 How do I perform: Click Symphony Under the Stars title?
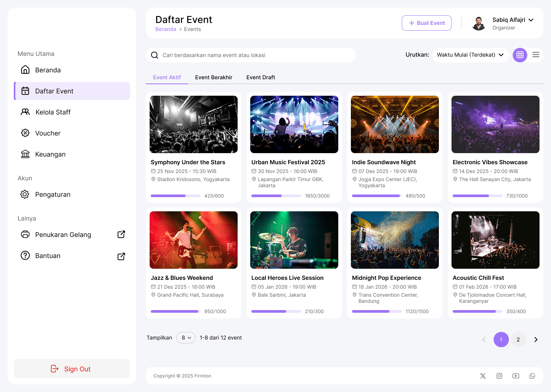(188, 162)
